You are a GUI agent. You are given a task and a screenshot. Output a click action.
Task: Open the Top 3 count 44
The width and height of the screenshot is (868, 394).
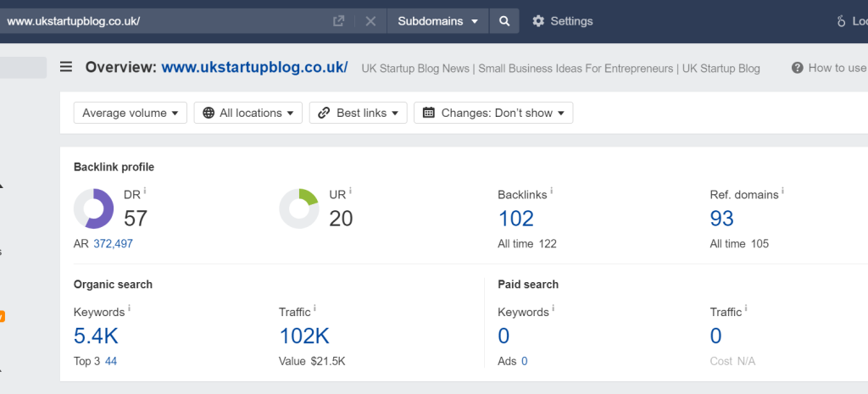click(x=111, y=361)
